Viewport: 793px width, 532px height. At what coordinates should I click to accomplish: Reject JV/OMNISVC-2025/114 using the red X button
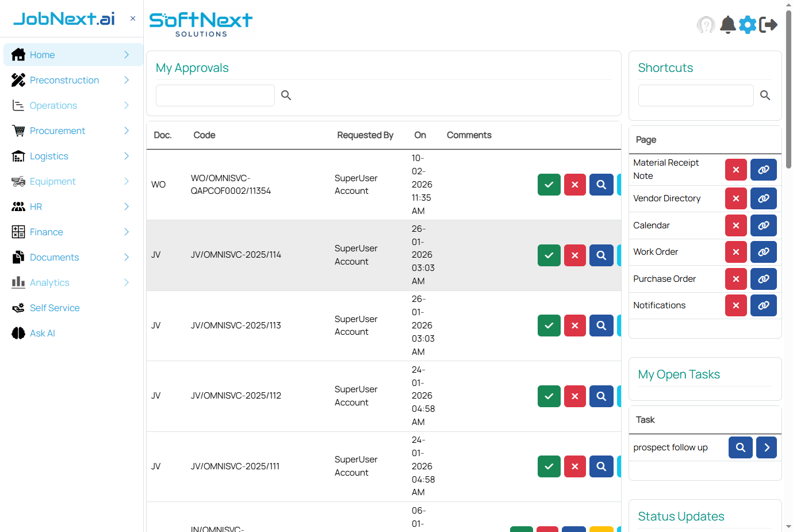pos(574,255)
